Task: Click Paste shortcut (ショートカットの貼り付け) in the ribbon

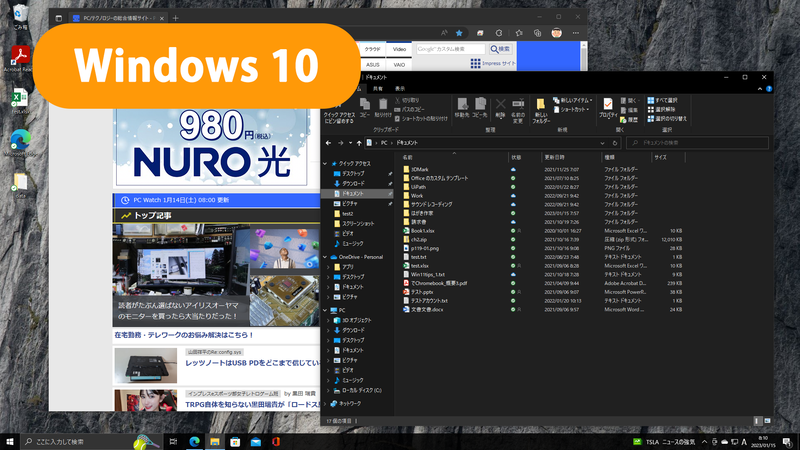Action: 421,118
